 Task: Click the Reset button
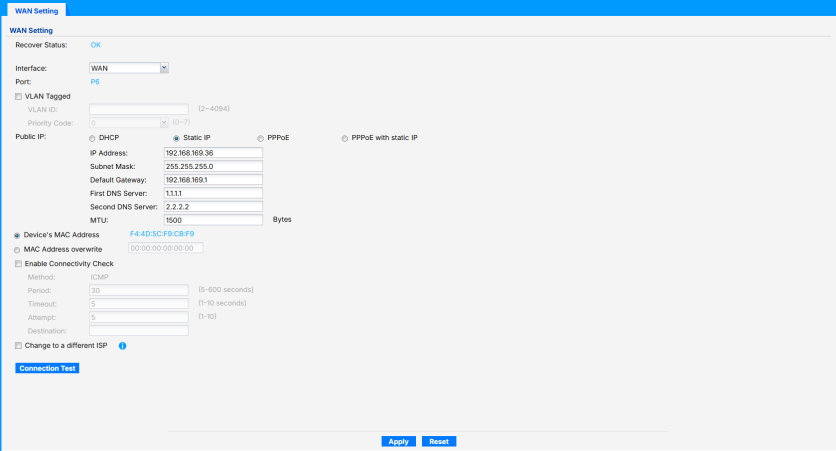point(438,441)
